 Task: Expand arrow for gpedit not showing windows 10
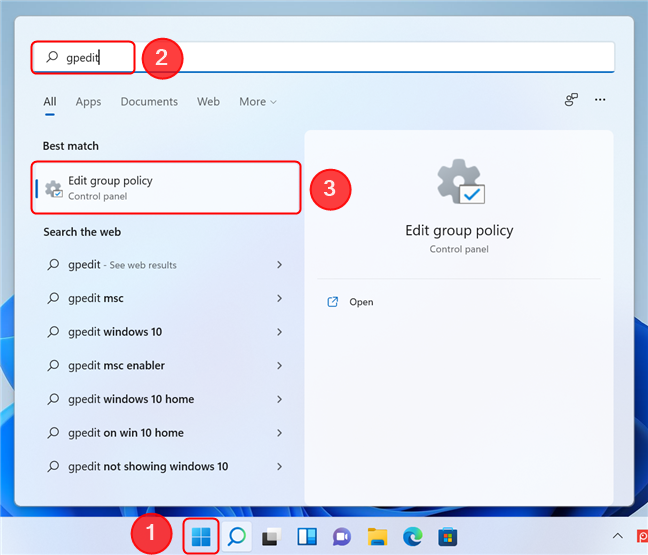280,467
